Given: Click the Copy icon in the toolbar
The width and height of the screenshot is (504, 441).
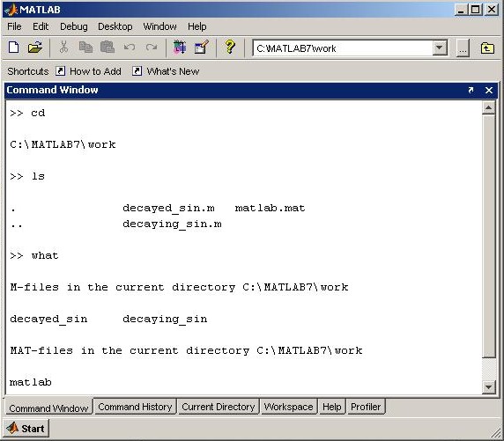Looking at the screenshot, I should tap(85, 48).
